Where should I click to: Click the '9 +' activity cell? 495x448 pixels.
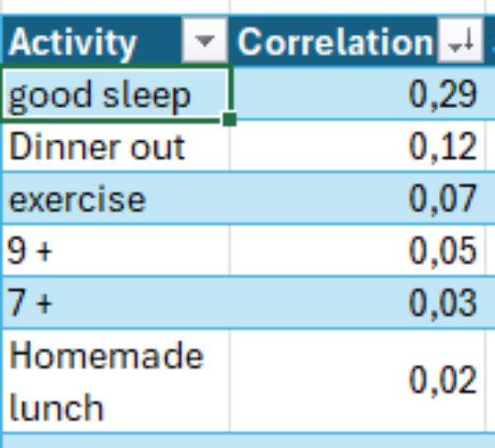[115, 251]
